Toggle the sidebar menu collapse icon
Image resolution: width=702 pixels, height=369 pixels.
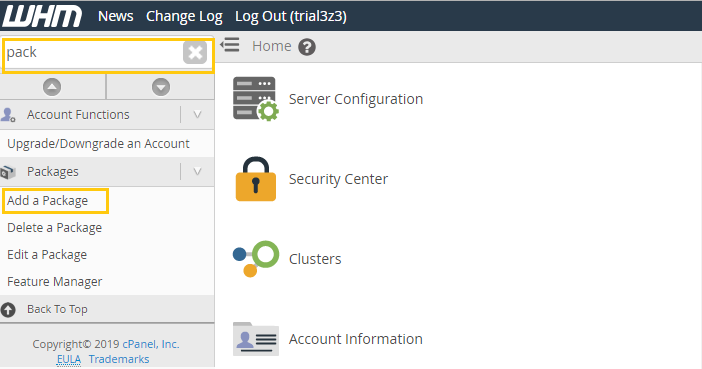(x=230, y=45)
